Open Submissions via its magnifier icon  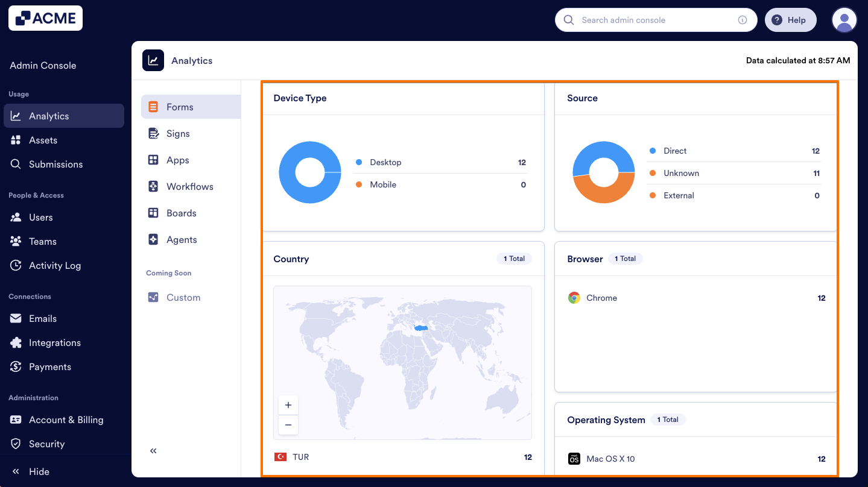[16, 164]
